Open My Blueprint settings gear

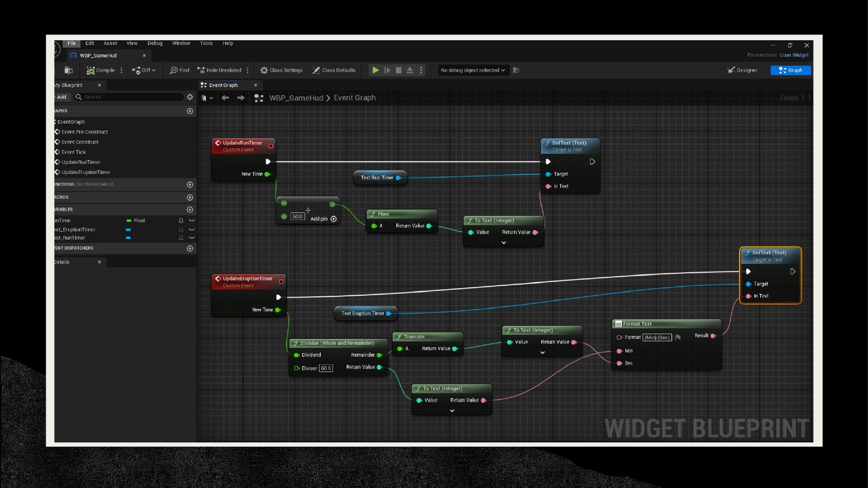coord(190,97)
